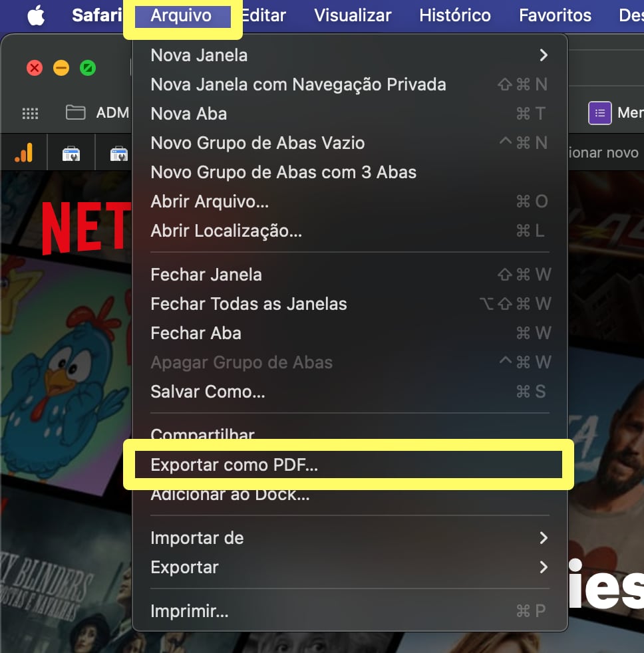Open the Apple menu
This screenshot has width=644, height=653.
coord(36,15)
